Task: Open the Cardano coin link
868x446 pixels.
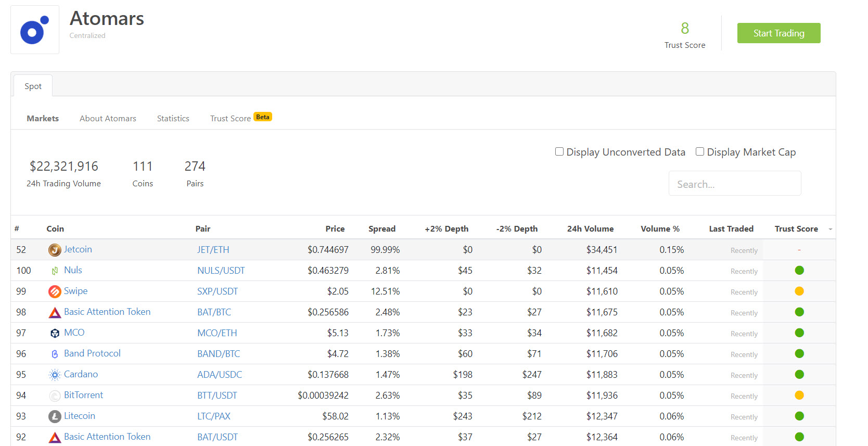Action: point(81,374)
